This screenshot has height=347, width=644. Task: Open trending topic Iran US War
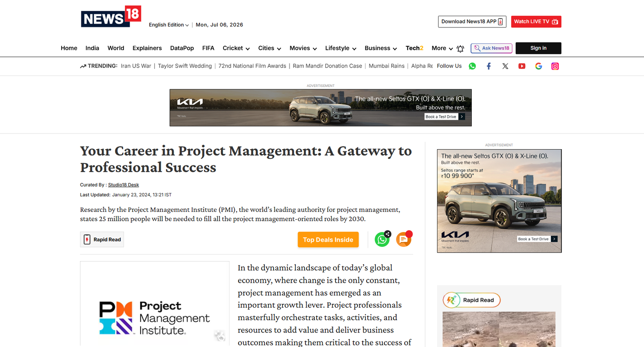(136, 66)
